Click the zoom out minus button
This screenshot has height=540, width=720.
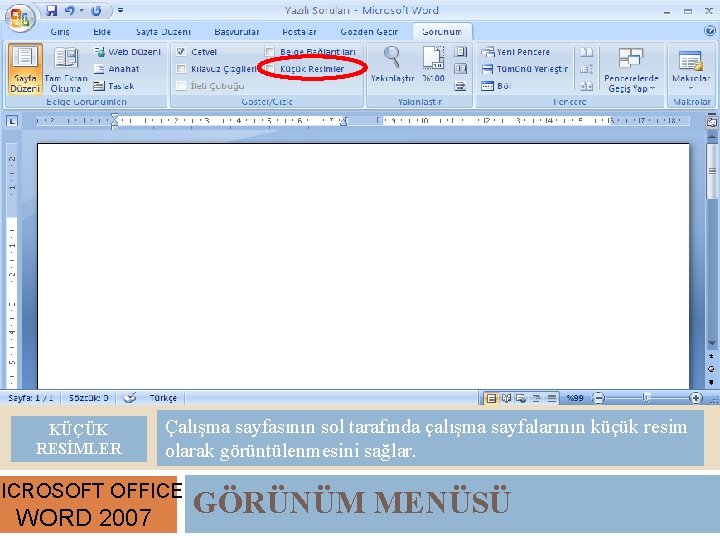598,398
